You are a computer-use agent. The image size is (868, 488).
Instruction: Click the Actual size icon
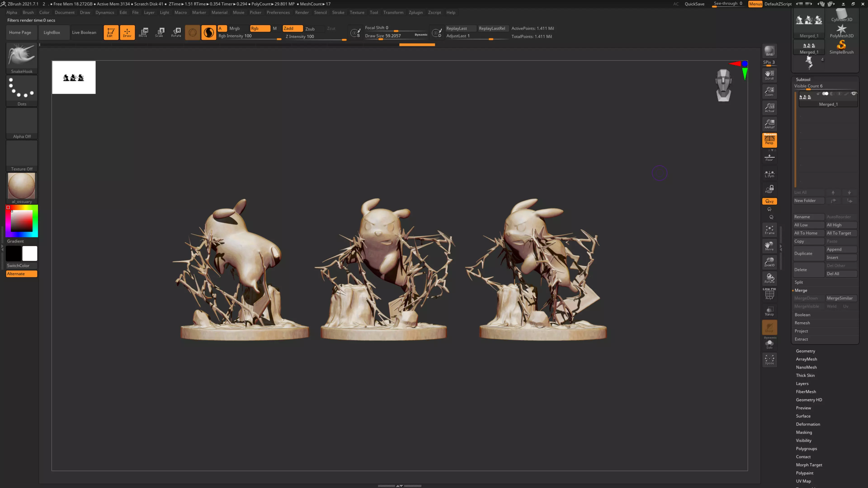pos(770,108)
